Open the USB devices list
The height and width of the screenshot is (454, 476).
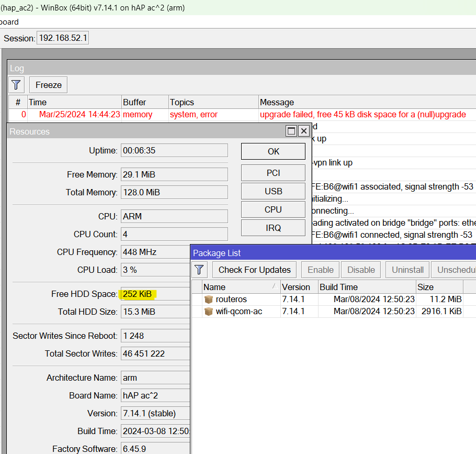tap(273, 191)
